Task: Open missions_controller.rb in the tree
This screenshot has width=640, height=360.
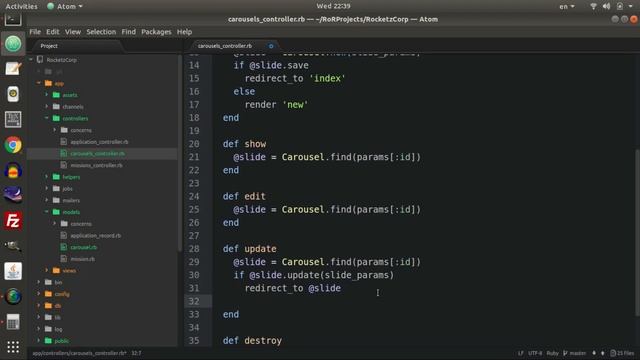Action: coord(96,165)
